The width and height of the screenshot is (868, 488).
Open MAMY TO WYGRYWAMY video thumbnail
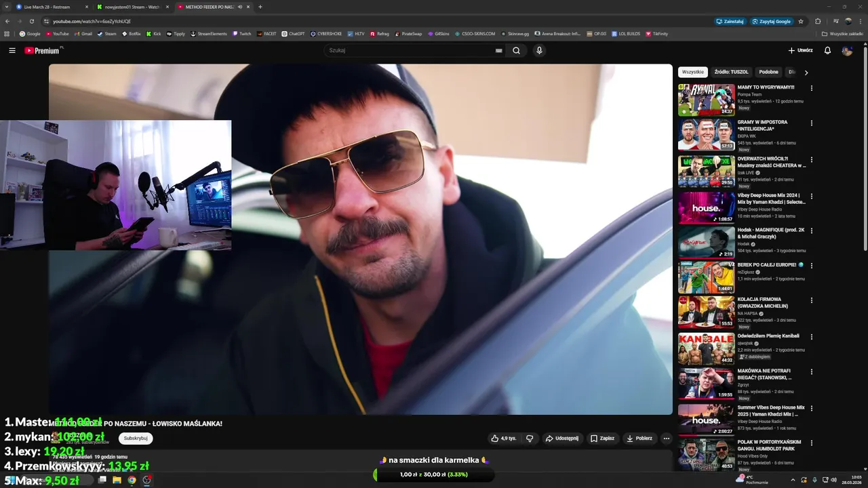706,100
